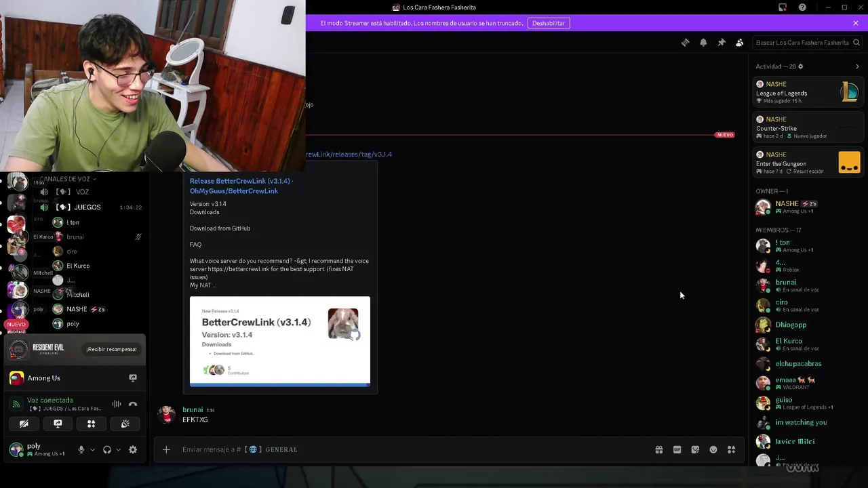Click the Deshabilitar button
Viewport: 868px width, 488px height.
pos(549,23)
